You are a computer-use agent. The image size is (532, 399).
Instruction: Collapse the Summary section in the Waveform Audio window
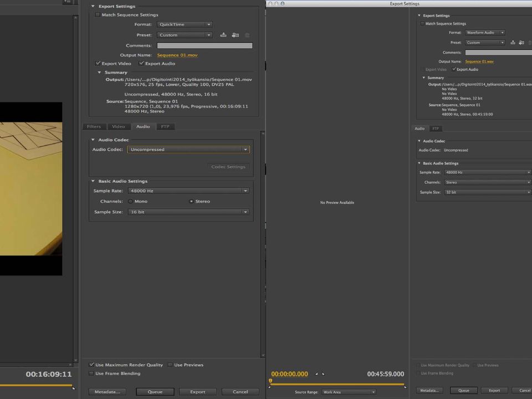(423, 78)
